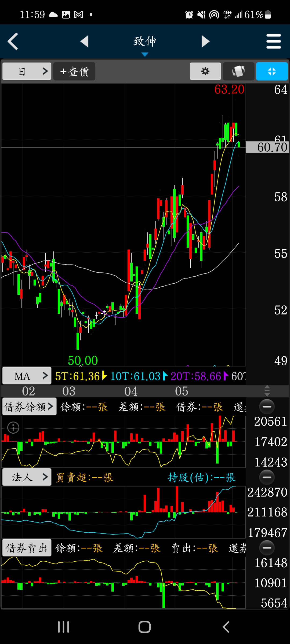The image size is (290, 644).
Task: Tap the +查價 button
Action: point(74,71)
